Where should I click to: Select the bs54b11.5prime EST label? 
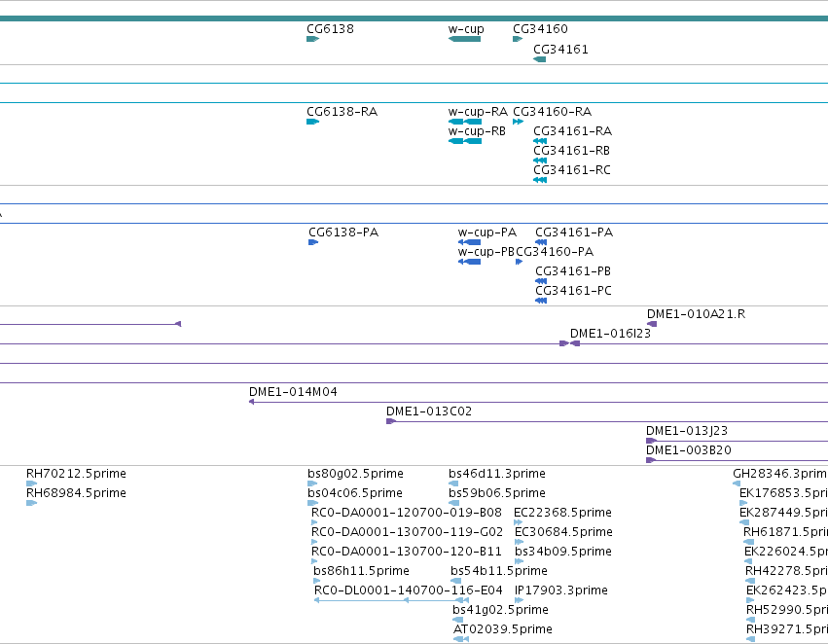[x=499, y=571]
